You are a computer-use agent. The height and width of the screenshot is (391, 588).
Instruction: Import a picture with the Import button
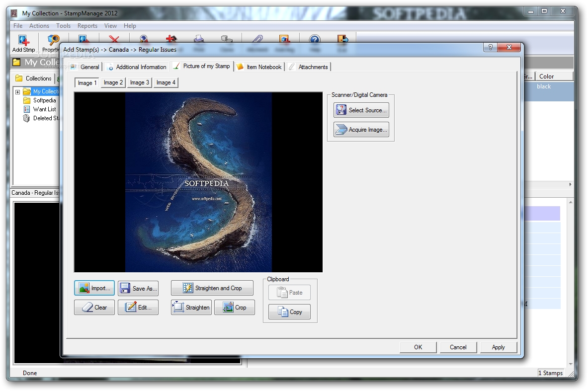point(94,288)
